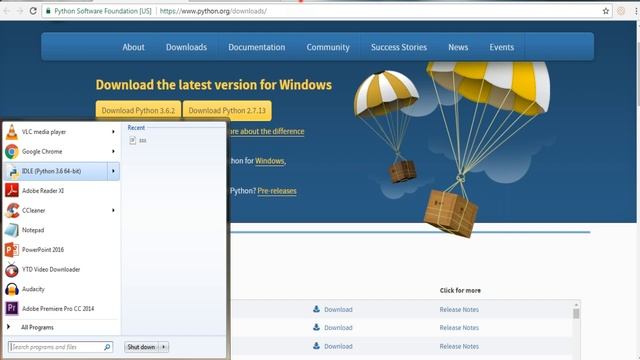The image size is (640, 360).
Task: Open the Shut down options arrow
Action: coord(164,347)
